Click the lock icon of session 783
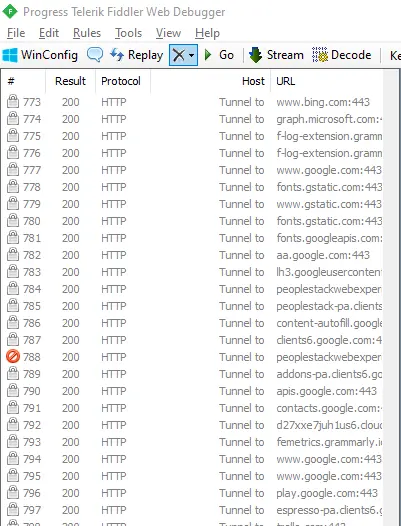The height and width of the screenshot is (526, 401). pos(13,271)
